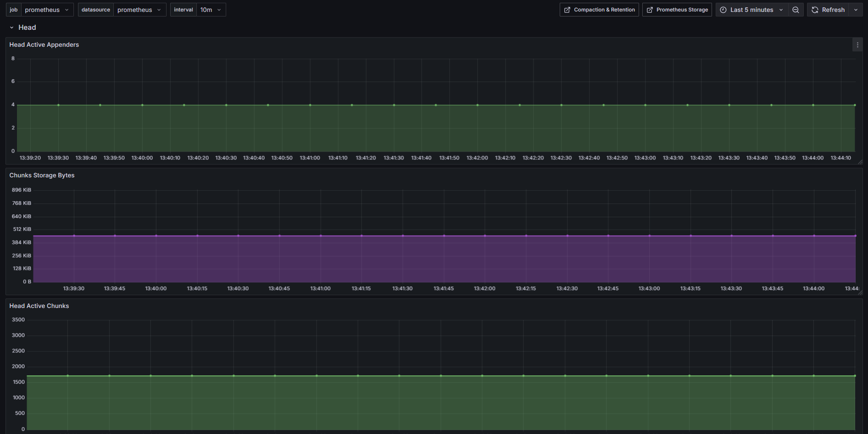
Task: Open the Prometheus Storage dashboard link
Action: pos(682,10)
